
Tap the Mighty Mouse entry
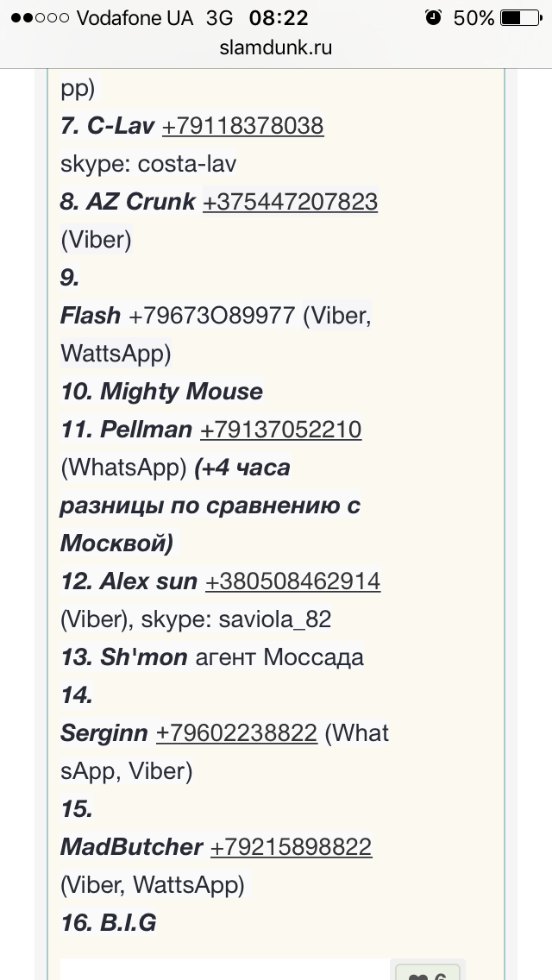(162, 392)
